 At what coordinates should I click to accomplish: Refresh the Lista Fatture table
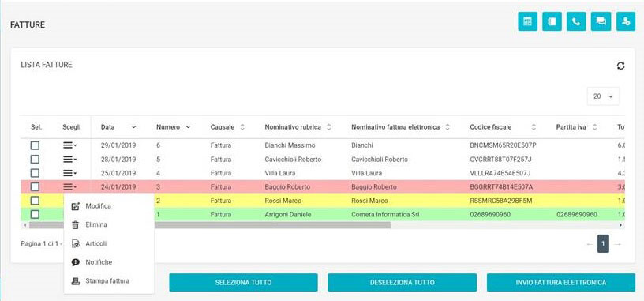pyautogui.click(x=620, y=66)
